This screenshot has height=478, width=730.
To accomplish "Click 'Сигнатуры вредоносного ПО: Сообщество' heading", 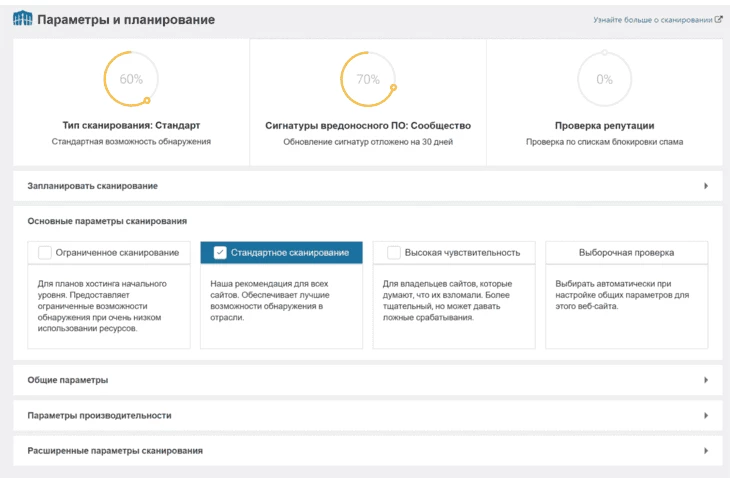I will 368,126.
